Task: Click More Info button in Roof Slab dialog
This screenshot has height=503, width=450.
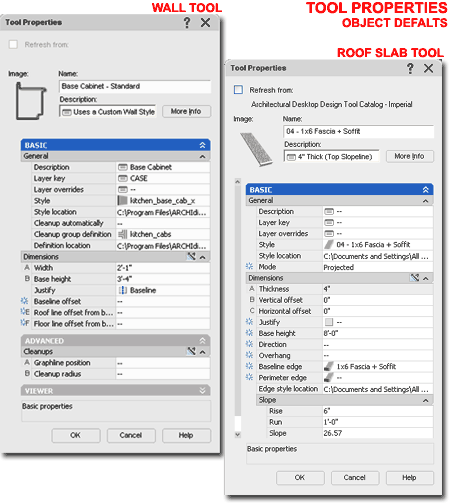Action: (410, 156)
